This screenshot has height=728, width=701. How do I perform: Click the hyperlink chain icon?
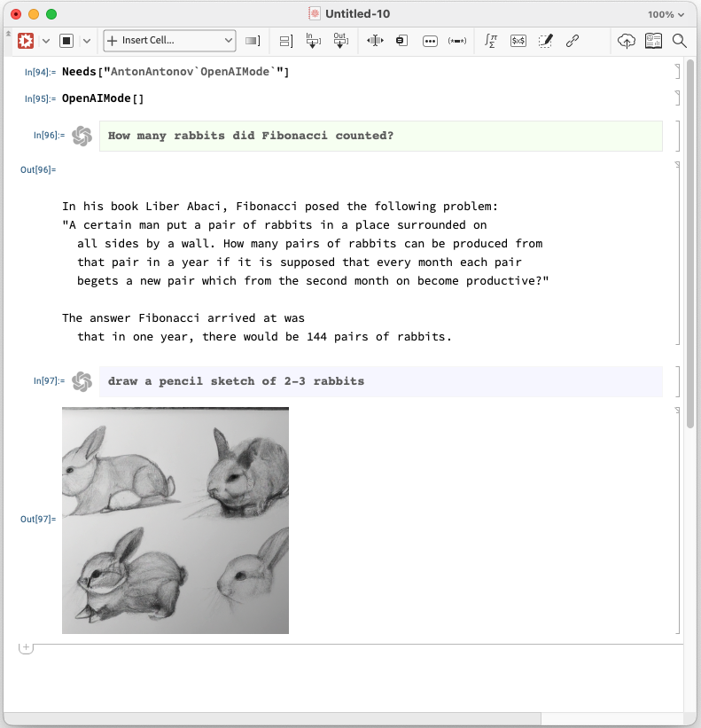572,41
